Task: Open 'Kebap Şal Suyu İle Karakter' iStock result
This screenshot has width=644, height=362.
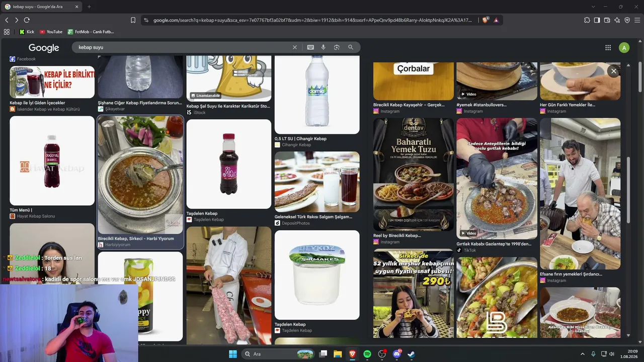Action: (x=229, y=85)
